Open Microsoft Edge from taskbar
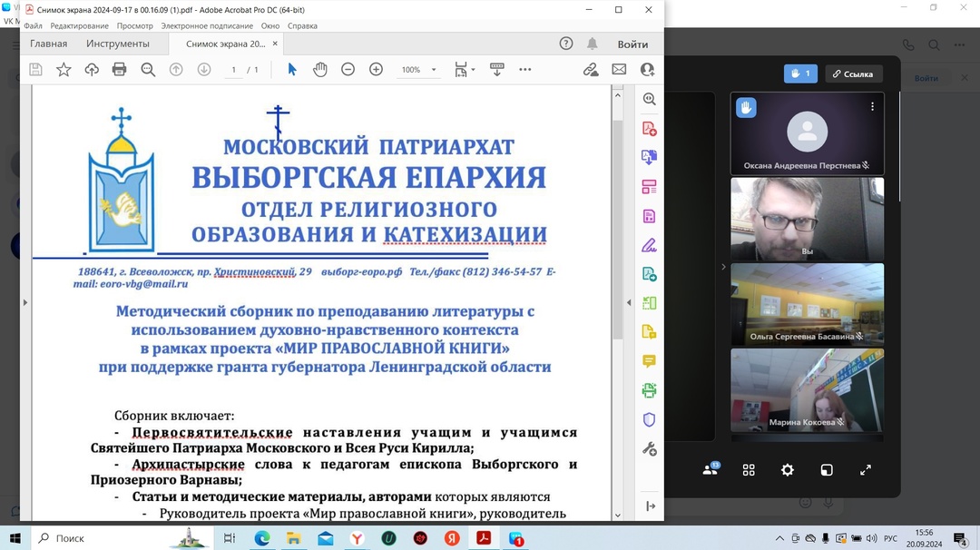 (262, 538)
